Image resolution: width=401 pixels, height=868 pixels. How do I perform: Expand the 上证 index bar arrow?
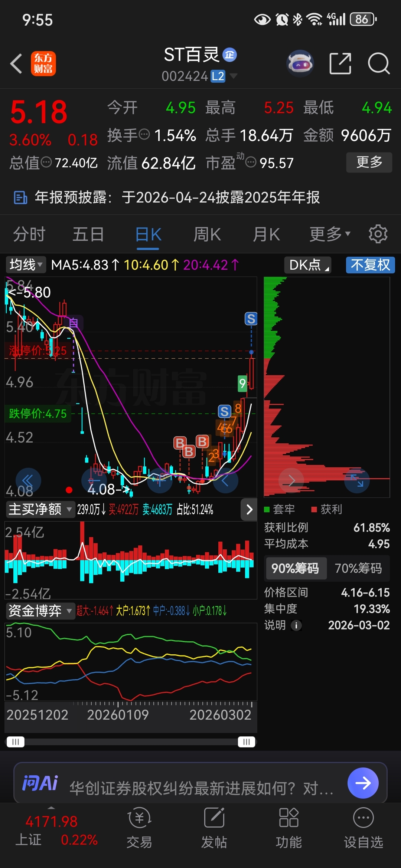tap(51, 808)
